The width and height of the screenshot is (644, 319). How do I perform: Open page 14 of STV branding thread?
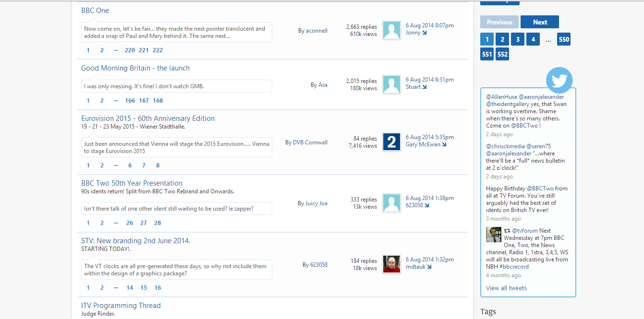tap(130, 288)
